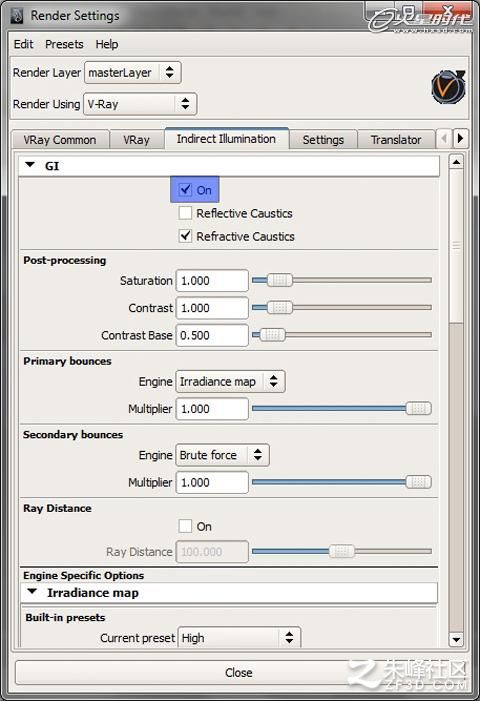Click the Primary bounces heading
Viewport: 480px width, 701px height.
click(67, 361)
